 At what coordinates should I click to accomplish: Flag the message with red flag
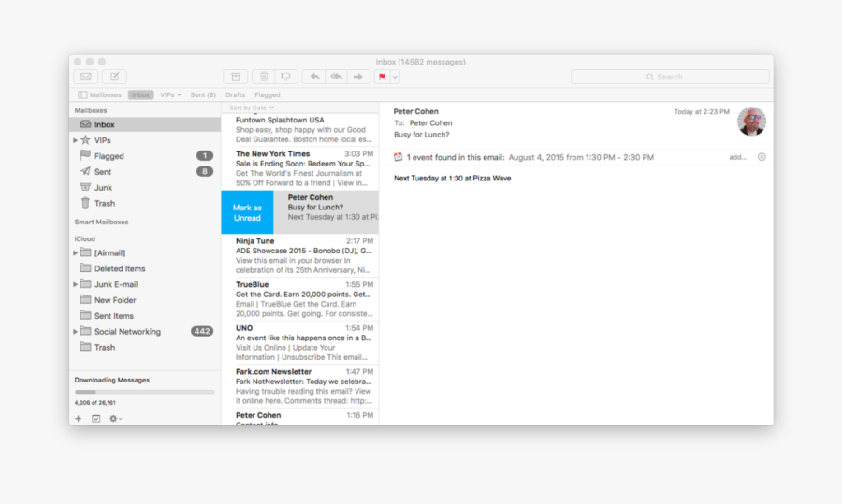click(382, 77)
